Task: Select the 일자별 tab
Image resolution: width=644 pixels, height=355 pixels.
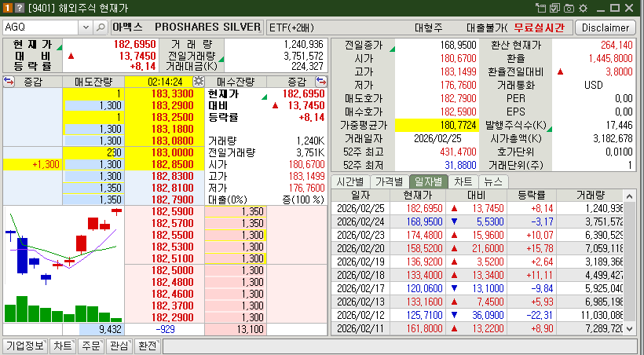Action: [x=428, y=181]
